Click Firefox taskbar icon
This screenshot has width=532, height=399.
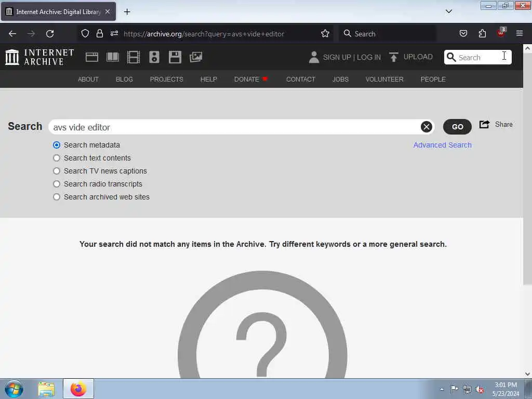78,389
